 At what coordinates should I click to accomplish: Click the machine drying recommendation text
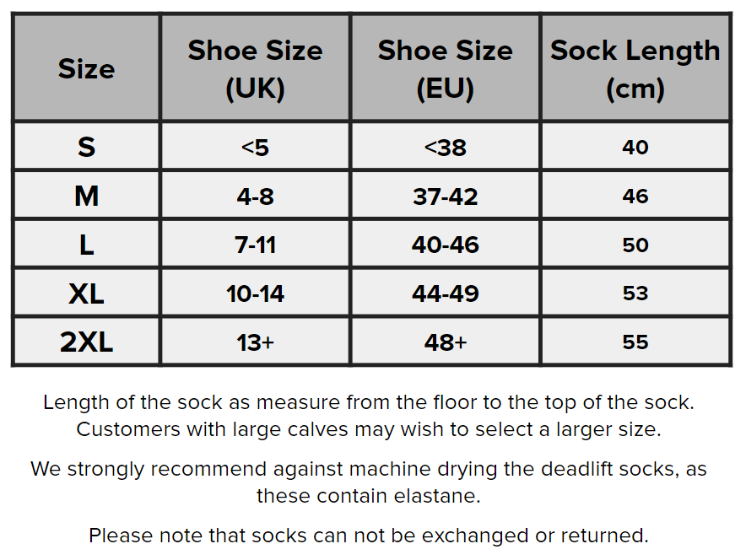369,482
